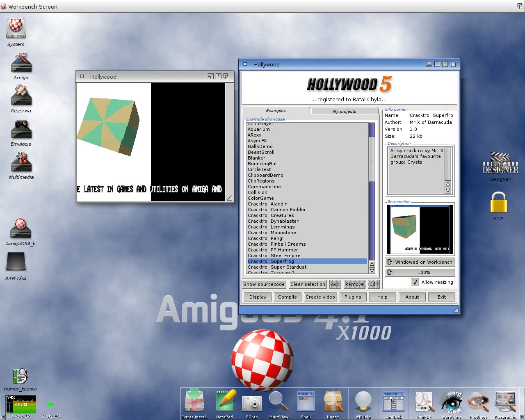This screenshot has height=420, width=525.
Task: Open the Amiga drive icon
Action: pyautogui.click(x=21, y=63)
